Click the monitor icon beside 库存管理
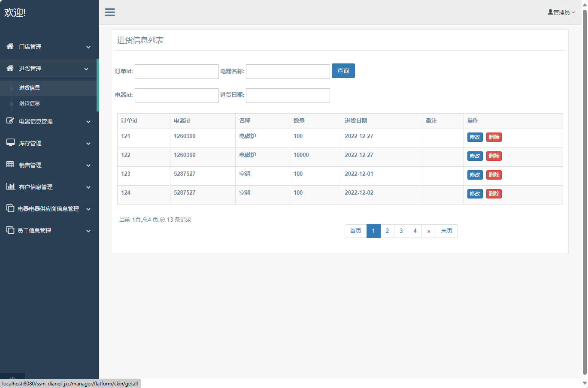 tap(10, 143)
